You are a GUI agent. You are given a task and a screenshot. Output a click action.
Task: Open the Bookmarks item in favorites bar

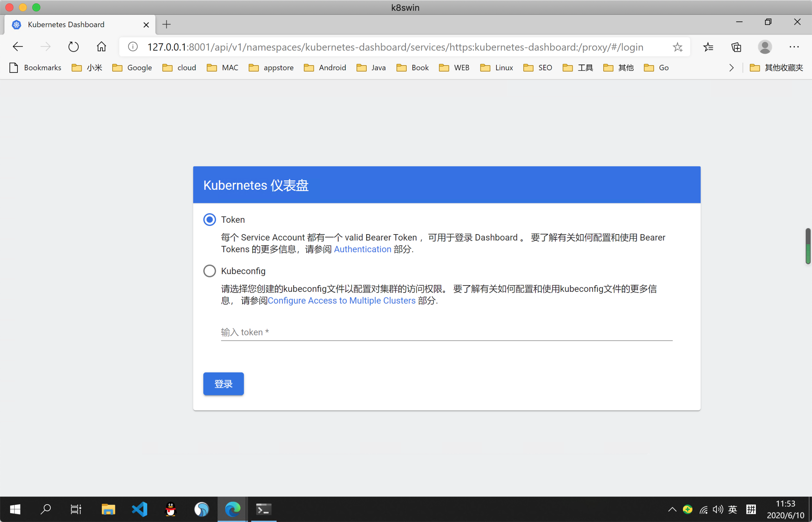(x=35, y=68)
